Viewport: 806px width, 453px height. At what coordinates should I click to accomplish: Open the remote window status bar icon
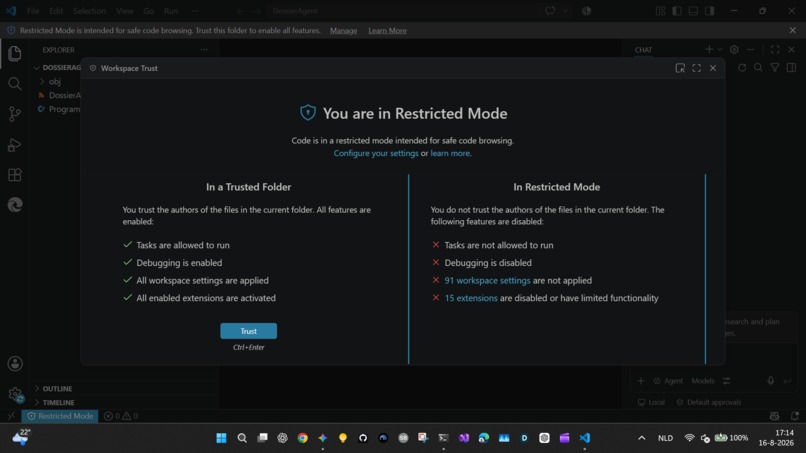point(11,416)
